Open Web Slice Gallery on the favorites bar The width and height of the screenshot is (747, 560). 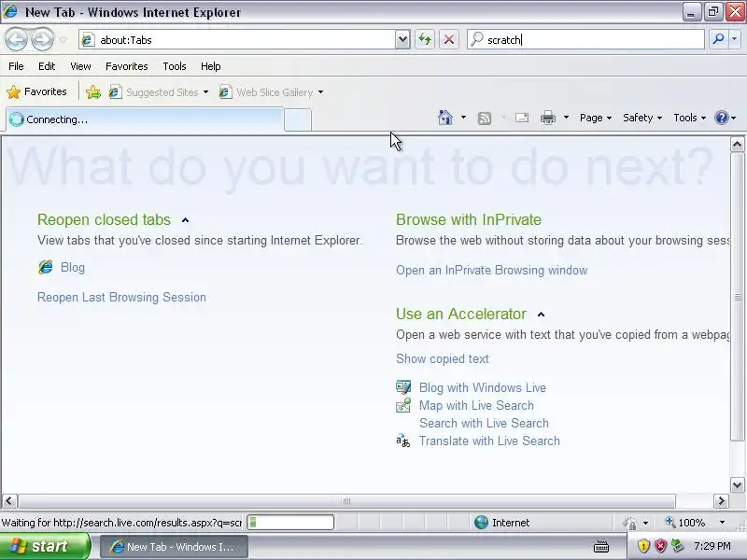click(271, 91)
